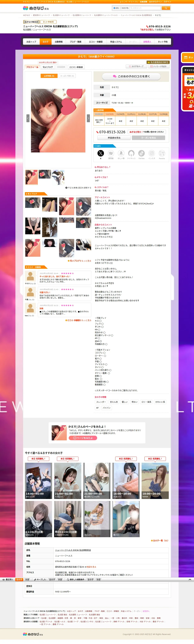Image resolution: width=194 pixels, height=644 pixels.
Task: Select the 11/22(土) schedule column header
Action: [x=99, y=114]
